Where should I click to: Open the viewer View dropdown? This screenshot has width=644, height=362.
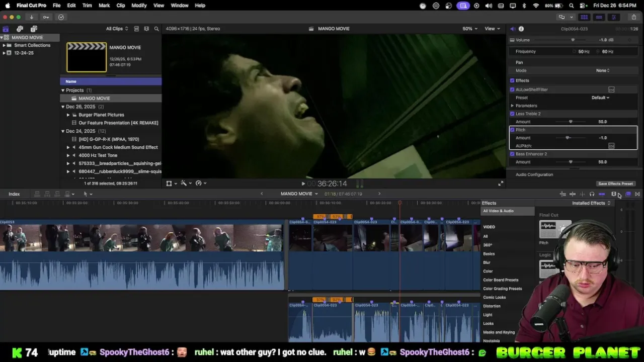492,29
